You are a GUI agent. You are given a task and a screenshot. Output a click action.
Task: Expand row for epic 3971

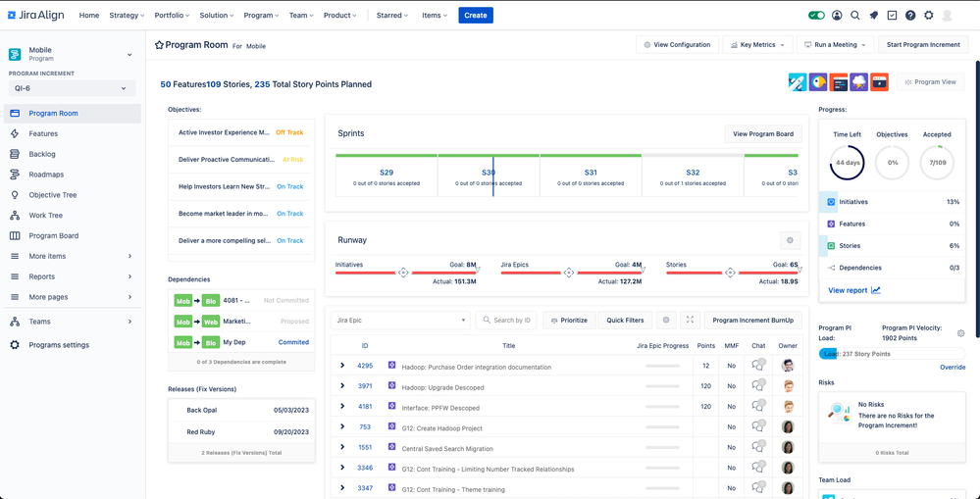(342, 386)
